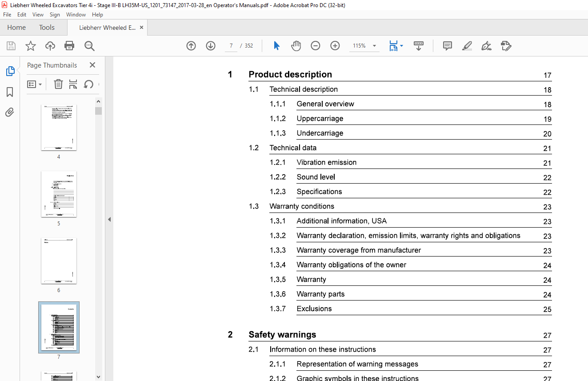Click the stamp share tool icon
The image size is (588, 381).
506,46
